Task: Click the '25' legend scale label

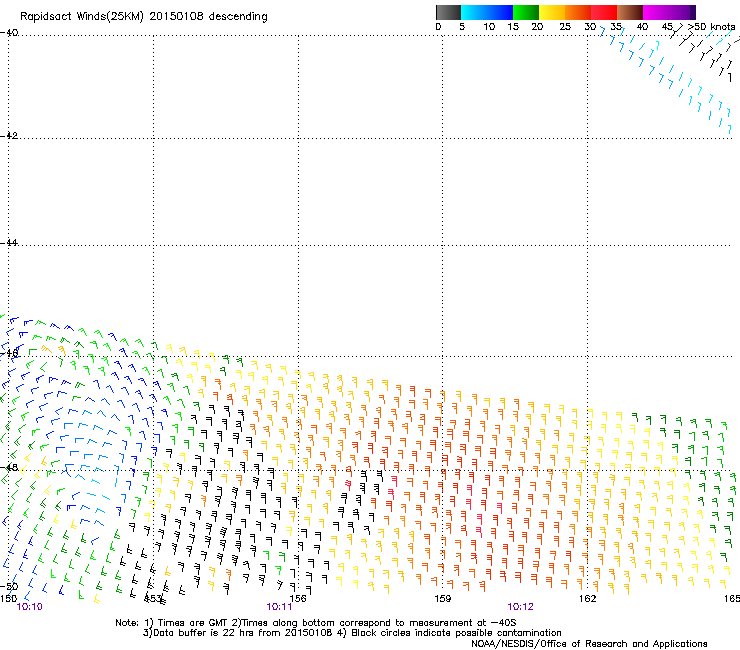Action: (565, 27)
